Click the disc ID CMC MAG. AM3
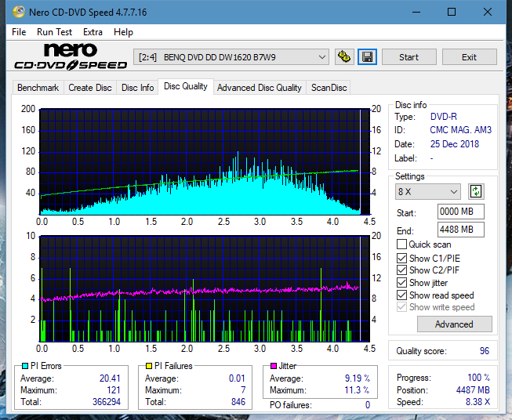 [x=460, y=130]
